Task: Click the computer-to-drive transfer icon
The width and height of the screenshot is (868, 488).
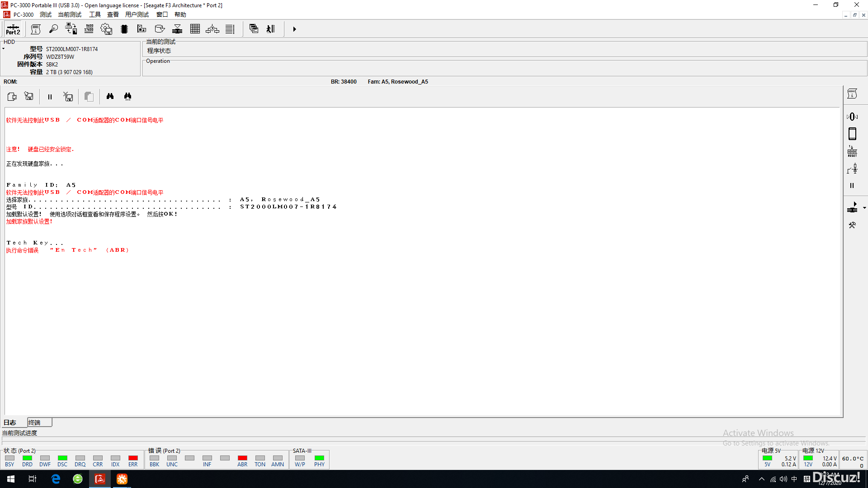Action: coord(71,29)
